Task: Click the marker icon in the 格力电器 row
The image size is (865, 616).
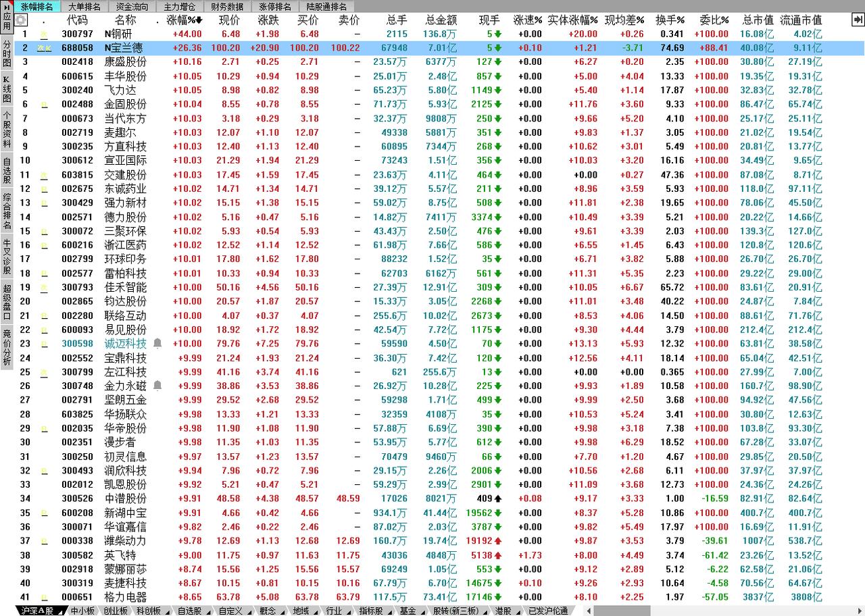Action: [44, 598]
